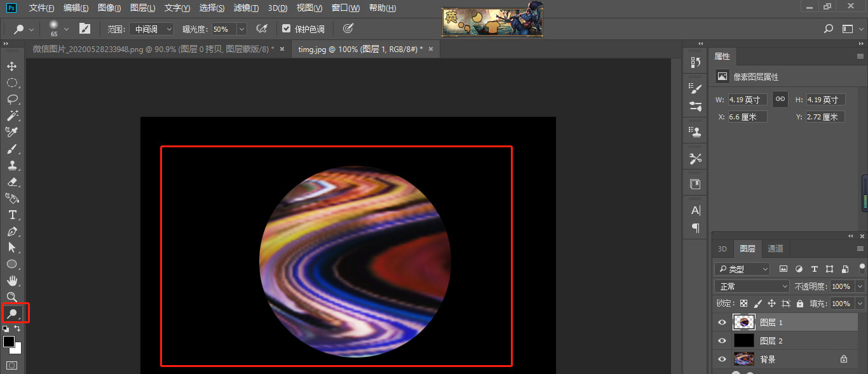
Task: Filter layers by pixel layer icon
Action: click(783, 269)
